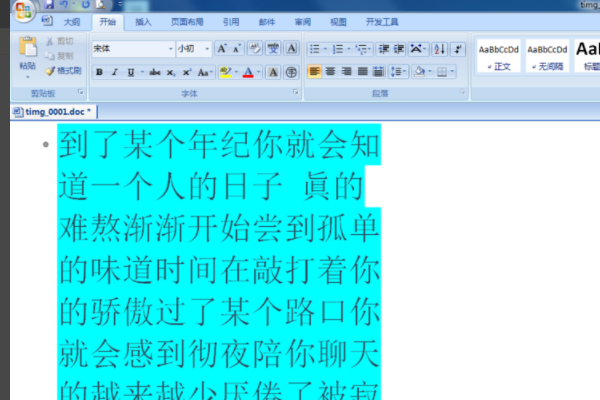The width and height of the screenshot is (600, 400).
Task: Open the font name dropdown (宋体)
Action: click(171, 49)
